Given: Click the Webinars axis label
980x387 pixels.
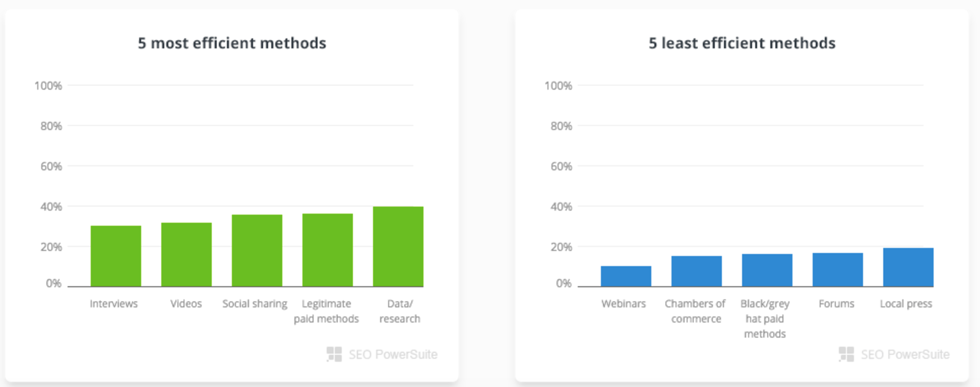Looking at the screenshot, I should pyautogui.click(x=624, y=304).
